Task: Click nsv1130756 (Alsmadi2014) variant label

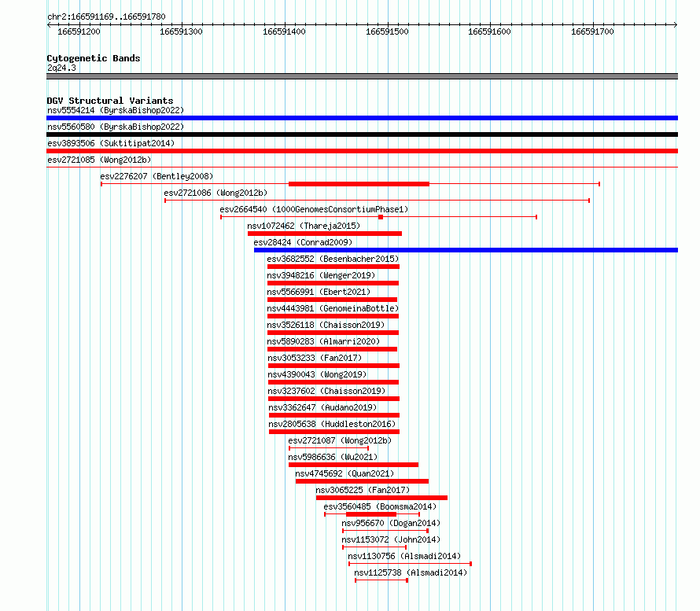Action: [x=404, y=556]
